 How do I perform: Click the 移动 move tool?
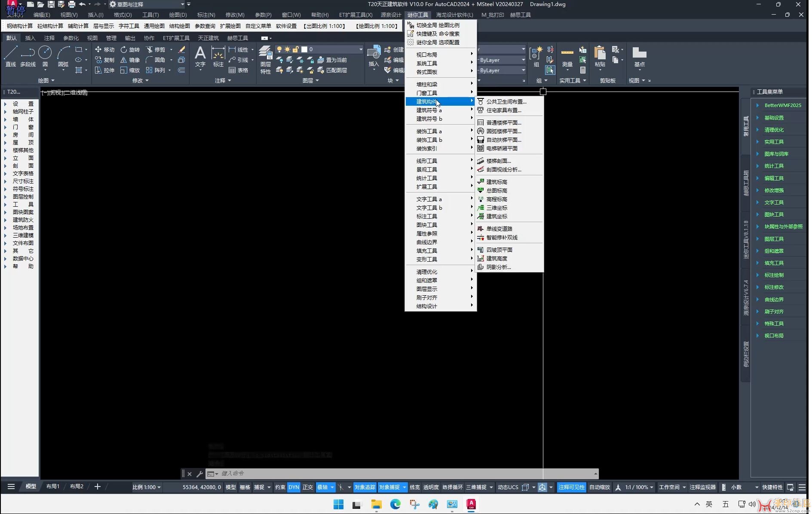click(x=105, y=49)
